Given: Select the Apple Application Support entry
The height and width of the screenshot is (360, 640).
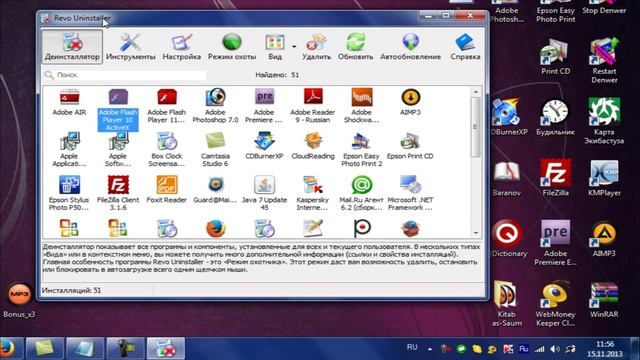Looking at the screenshot, I should coord(69,149).
